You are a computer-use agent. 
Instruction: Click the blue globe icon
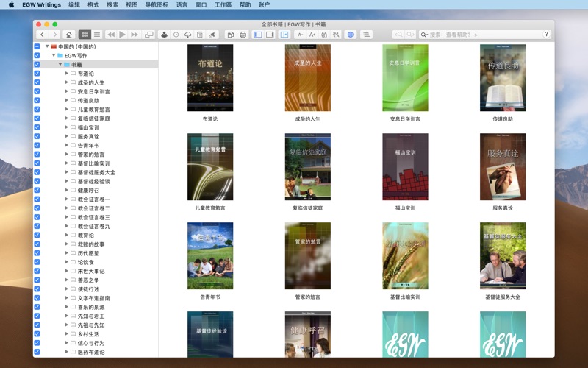(x=351, y=35)
